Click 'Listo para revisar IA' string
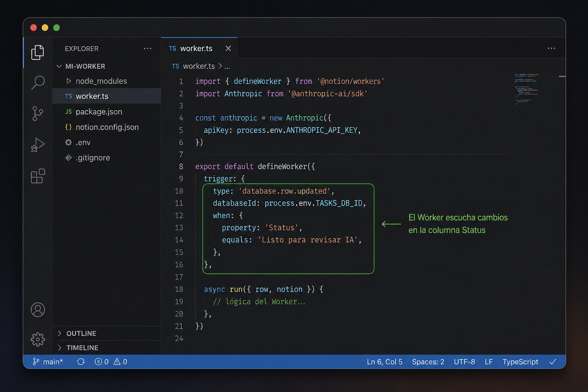This screenshot has height=392, width=588. (307, 240)
